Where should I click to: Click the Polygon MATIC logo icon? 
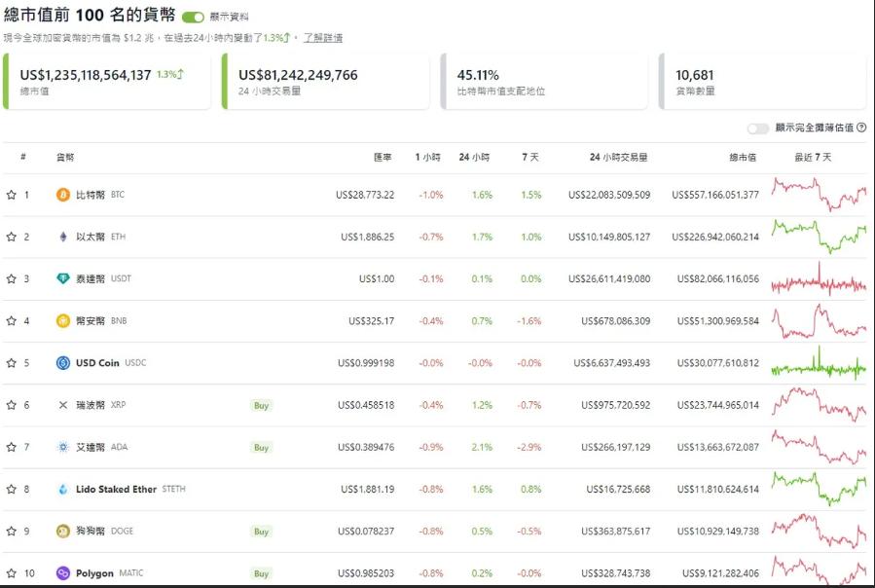pyautogui.click(x=63, y=573)
